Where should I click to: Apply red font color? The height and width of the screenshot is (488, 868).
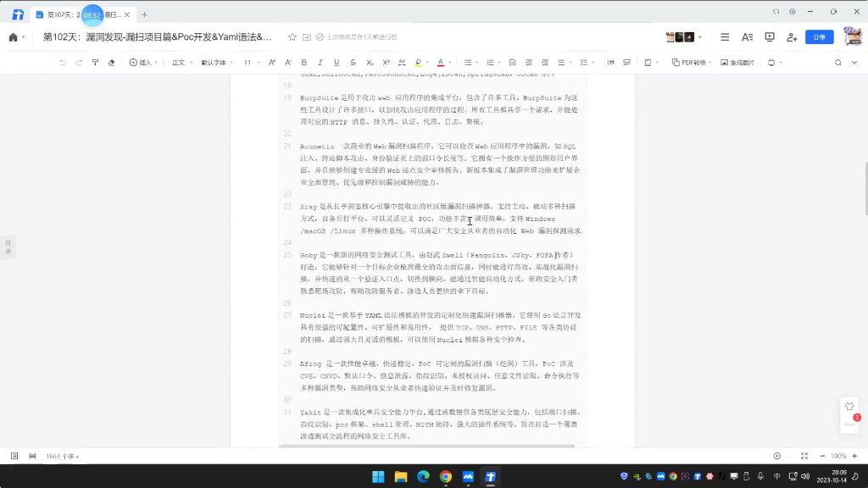[441, 63]
